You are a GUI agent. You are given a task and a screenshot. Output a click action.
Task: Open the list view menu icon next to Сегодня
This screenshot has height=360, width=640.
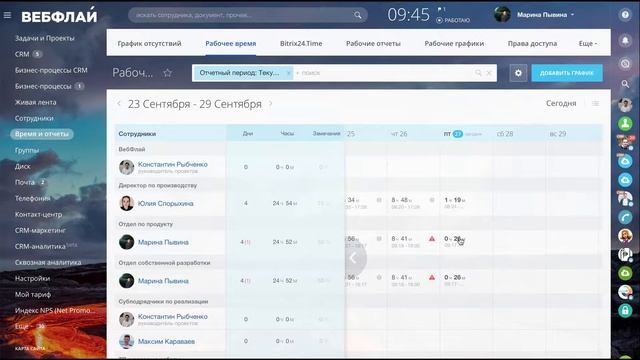[x=596, y=104]
